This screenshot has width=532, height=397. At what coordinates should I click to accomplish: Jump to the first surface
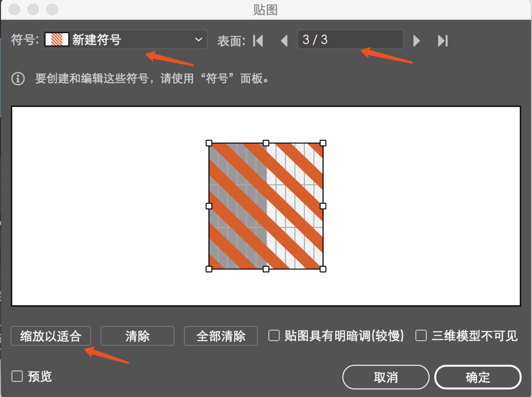coord(258,41)
